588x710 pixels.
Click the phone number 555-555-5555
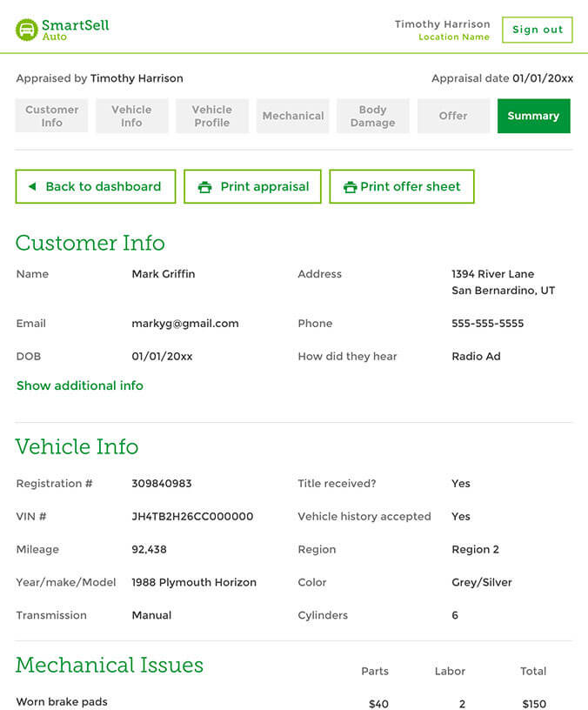point(488,324)
